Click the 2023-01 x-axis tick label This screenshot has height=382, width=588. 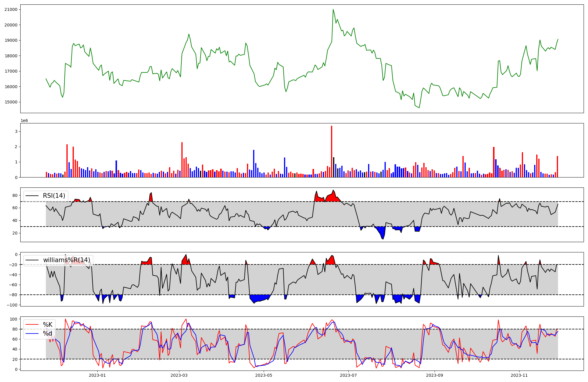pyautogui.click(x=97, y=375)
